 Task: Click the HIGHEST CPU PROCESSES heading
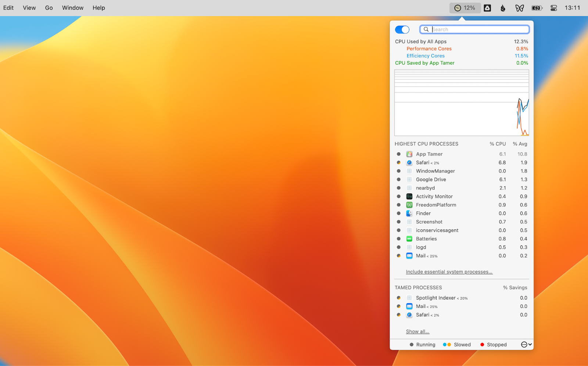pyautogui.click(x=426, y=144)
